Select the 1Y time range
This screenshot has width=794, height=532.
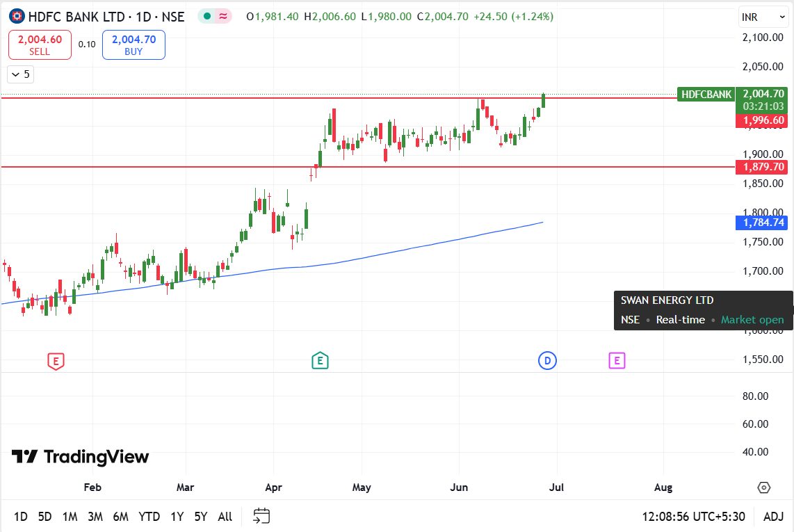pyautogui.click(x=177, y=517)
